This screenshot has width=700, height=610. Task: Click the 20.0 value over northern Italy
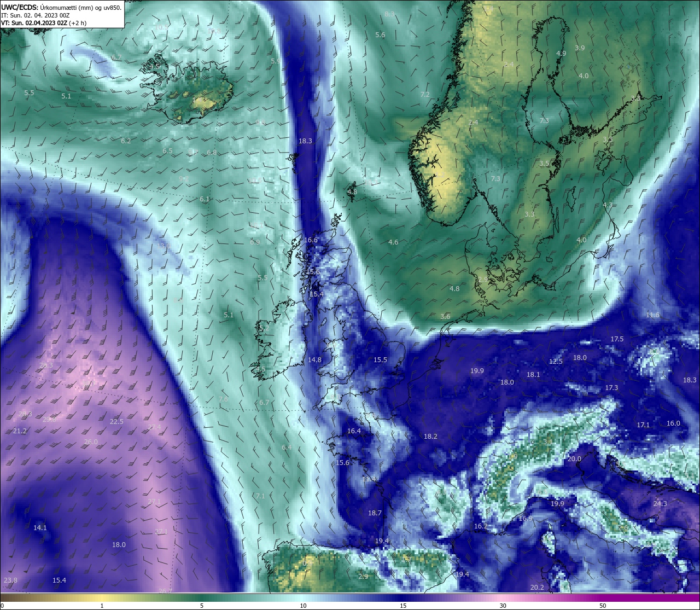pyautogui.click(x=574, y=459)
